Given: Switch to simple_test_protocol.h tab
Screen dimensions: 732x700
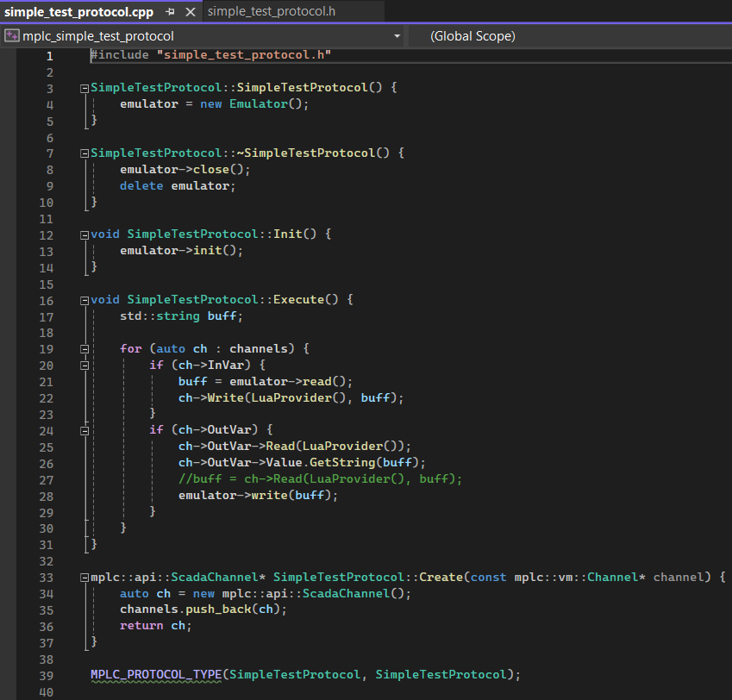Looking at the screenshot, I should click(x=272, y=11).
